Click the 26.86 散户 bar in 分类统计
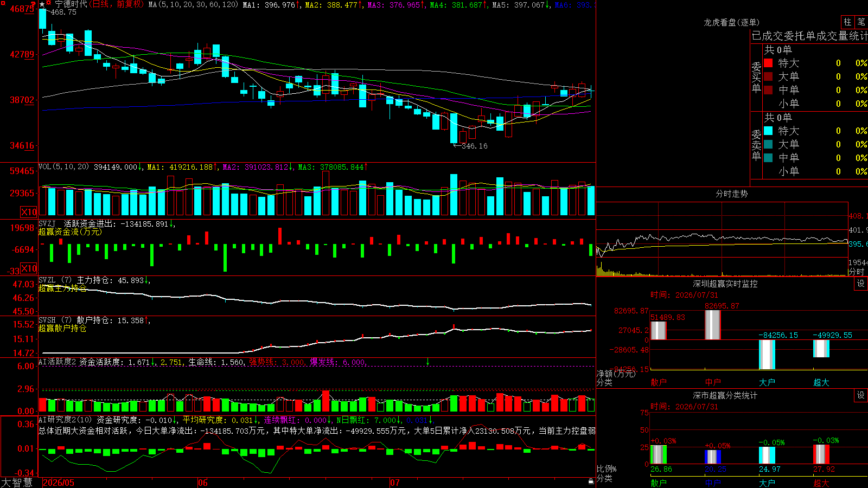Viewport: 868px width, 488px height. click(x=659, y=454)
